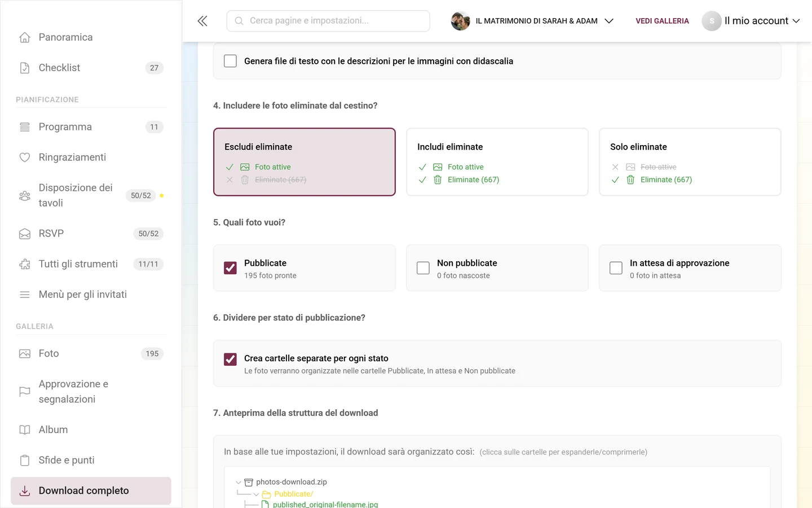The width and height of the screenshot is (812, 508).
Task: Click the Approvazione e segnalazioni flag icon
Action: (25, 392)
